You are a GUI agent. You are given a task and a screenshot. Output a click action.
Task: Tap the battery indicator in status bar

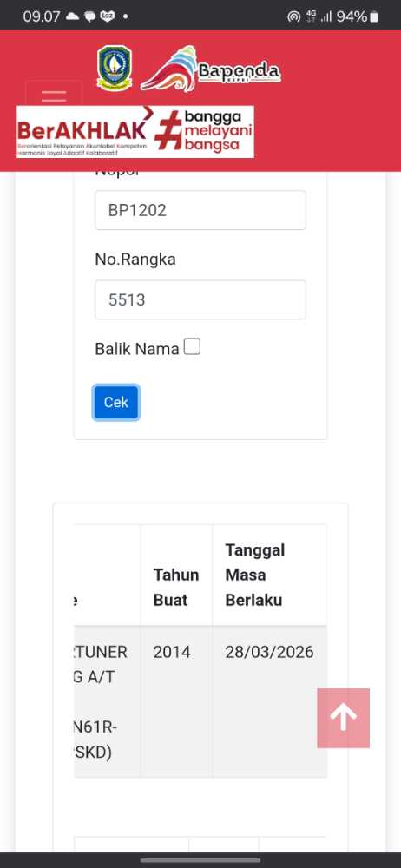click(374, 16)
